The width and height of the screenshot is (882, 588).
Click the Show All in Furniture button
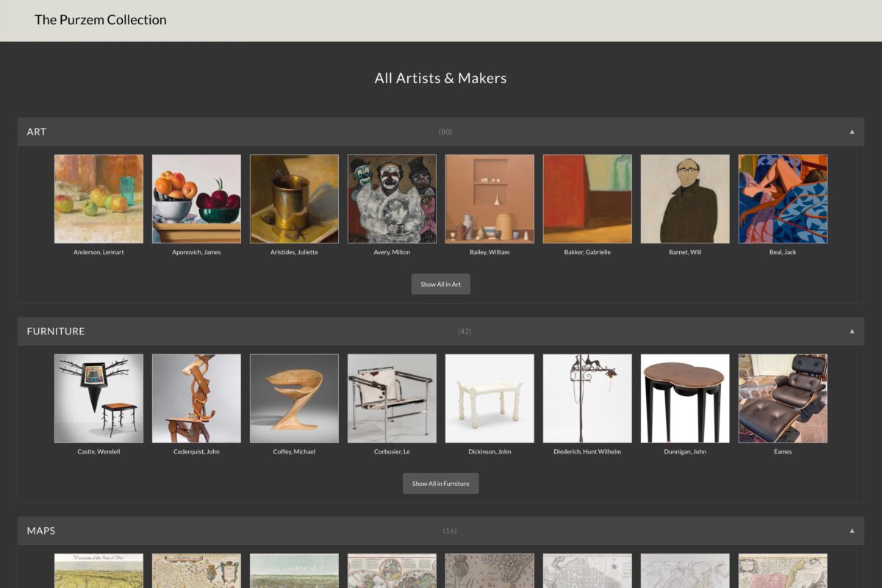tap(441, 484)
